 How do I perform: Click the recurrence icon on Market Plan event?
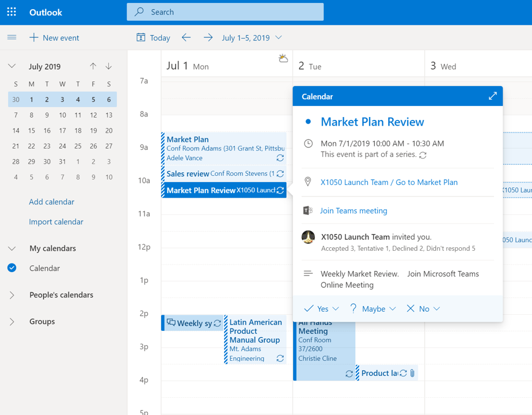tap(280, 158)
